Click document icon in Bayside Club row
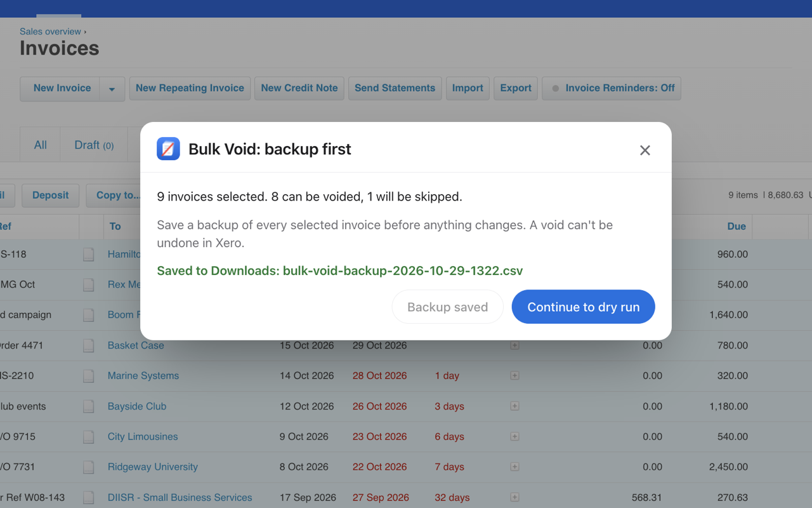Screen dimensions: 812x508 (89, 406)
